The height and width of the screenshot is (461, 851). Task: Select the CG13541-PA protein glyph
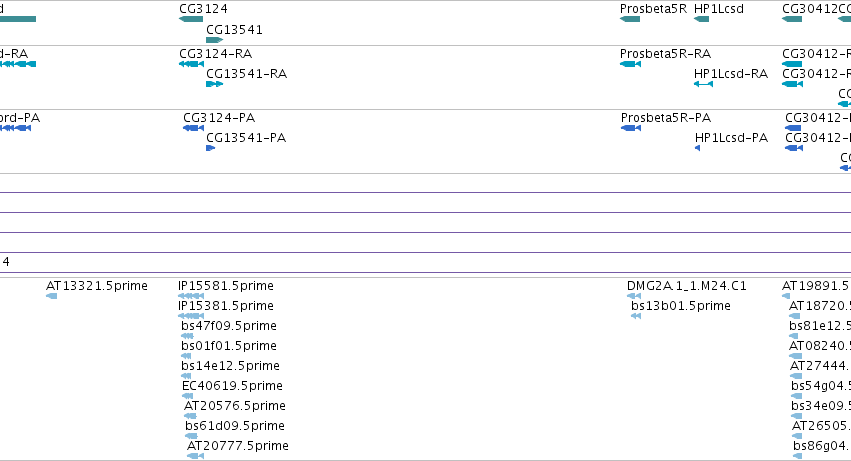pyautogui.click(x=211, y=148)
